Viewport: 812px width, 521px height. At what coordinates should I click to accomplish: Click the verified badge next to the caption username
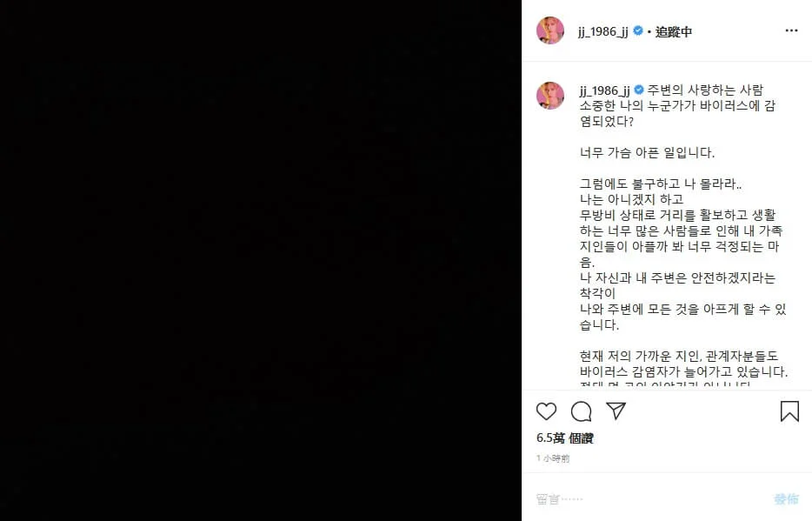coord(639,90)
